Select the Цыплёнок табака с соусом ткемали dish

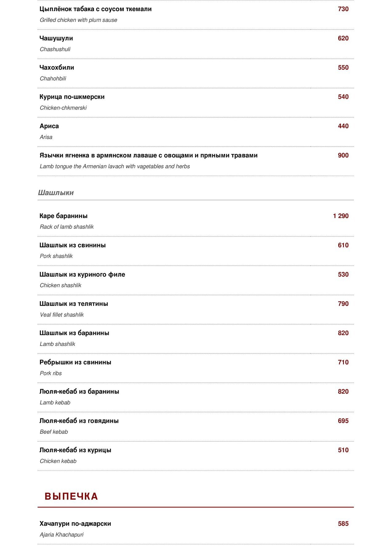(x=96, y=9)
